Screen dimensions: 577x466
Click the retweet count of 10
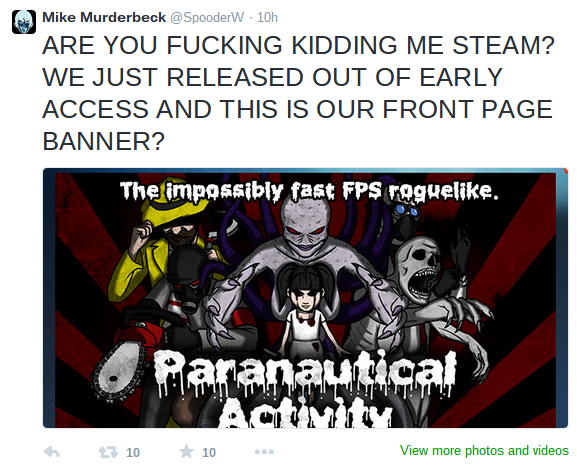(133, 452)
